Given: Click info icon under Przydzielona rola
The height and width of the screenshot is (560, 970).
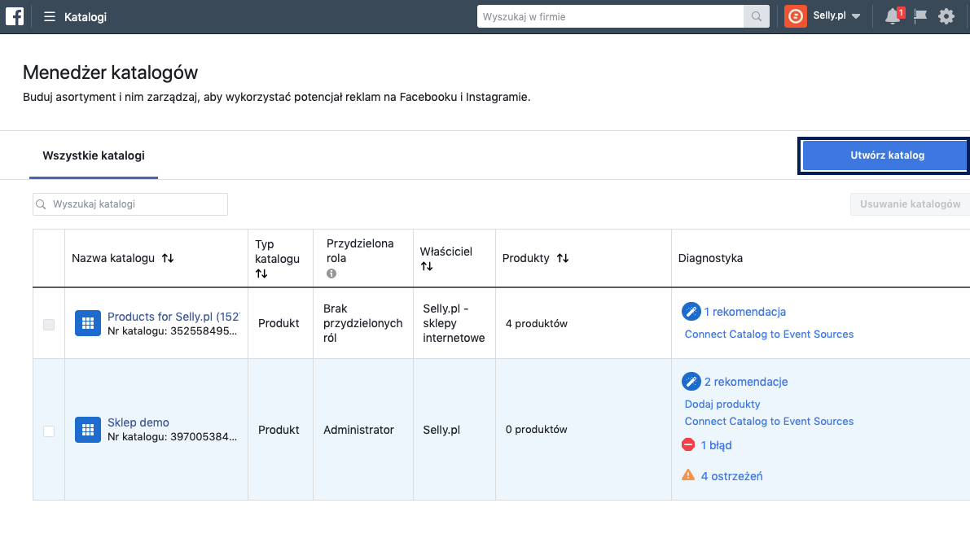Looking at the screenshot, I should [x=331, y=273].
